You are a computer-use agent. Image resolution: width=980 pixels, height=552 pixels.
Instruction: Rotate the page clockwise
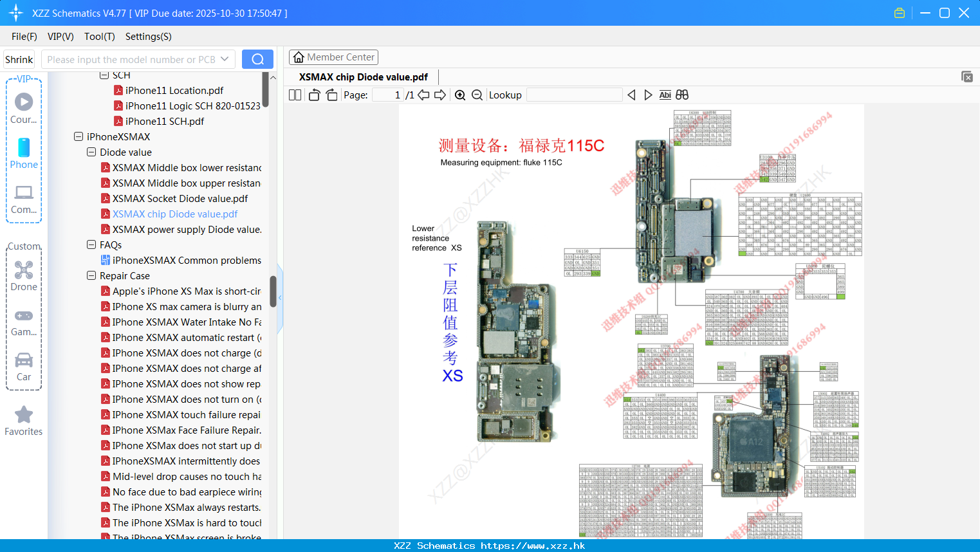point(331,95)
